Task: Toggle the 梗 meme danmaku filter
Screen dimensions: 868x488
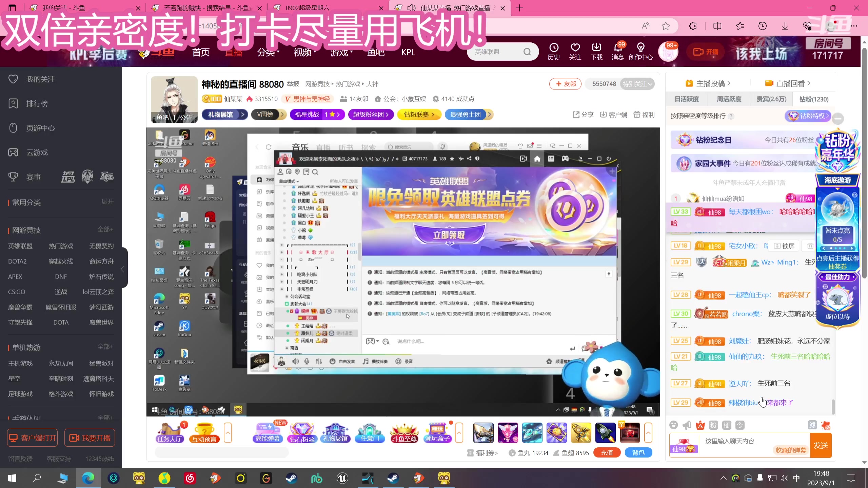Action: click(726, 425)
